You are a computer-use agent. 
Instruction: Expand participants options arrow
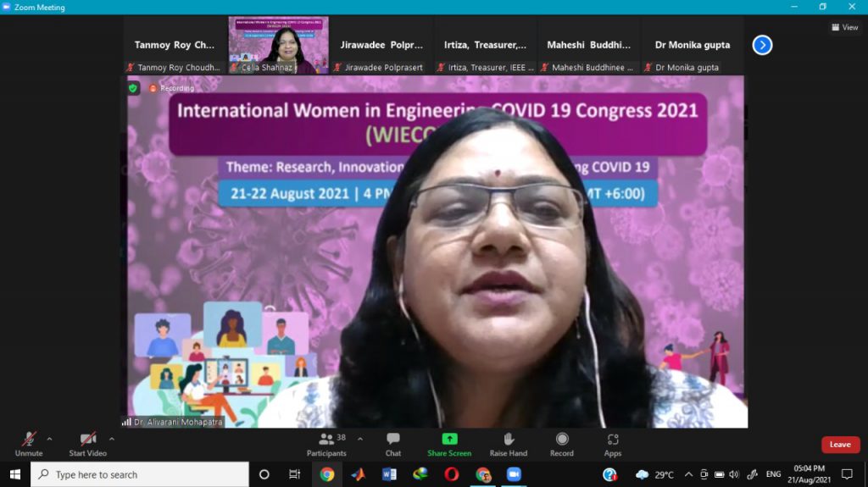click(360, 439)
